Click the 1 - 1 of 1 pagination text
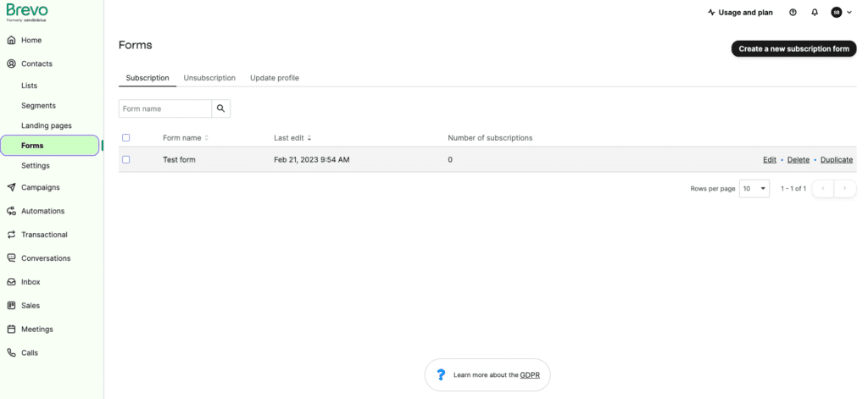The image size is (868, 399). point(793,189)
